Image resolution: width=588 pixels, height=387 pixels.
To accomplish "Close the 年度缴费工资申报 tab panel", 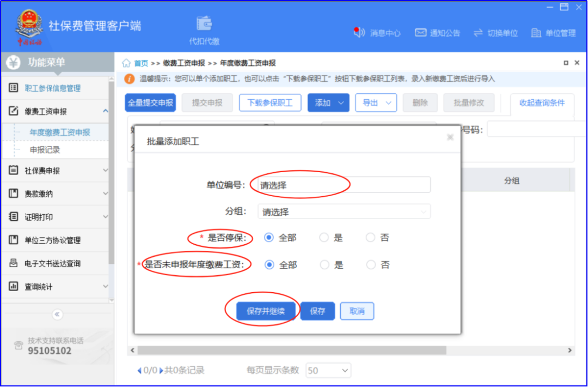I will [x=577, y=63].
